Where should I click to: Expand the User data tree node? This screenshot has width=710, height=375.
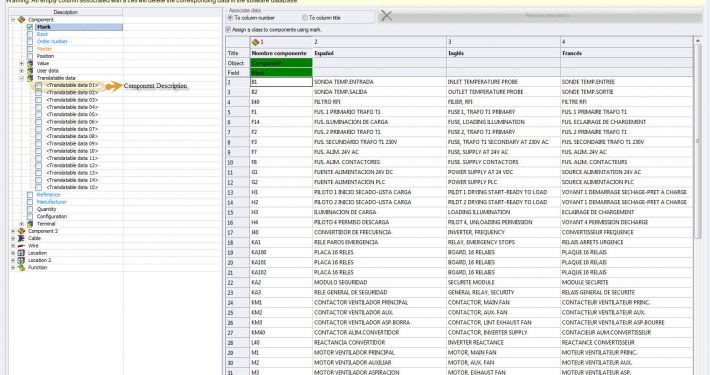[x=21, y=71]
